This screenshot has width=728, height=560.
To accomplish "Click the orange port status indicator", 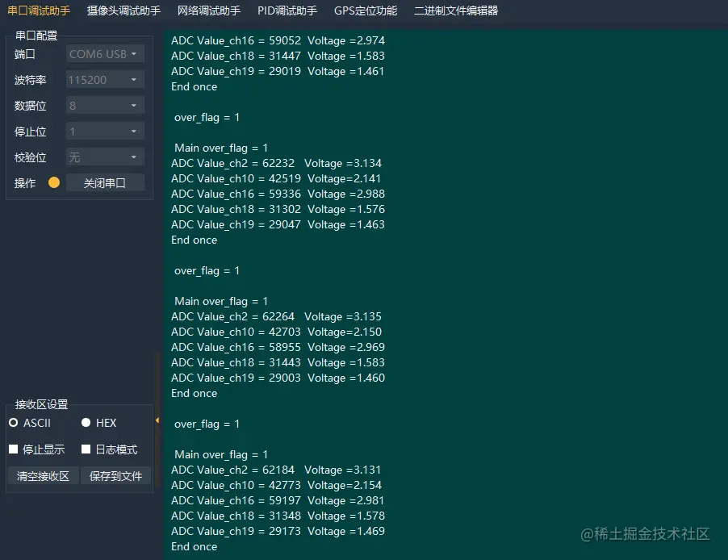I will pos(54,182).
